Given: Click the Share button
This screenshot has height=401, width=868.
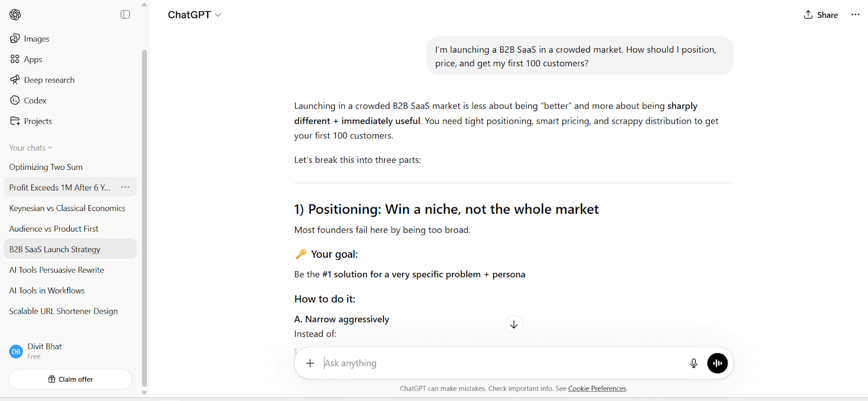Looking at the screenshot, I should [820, 15].
